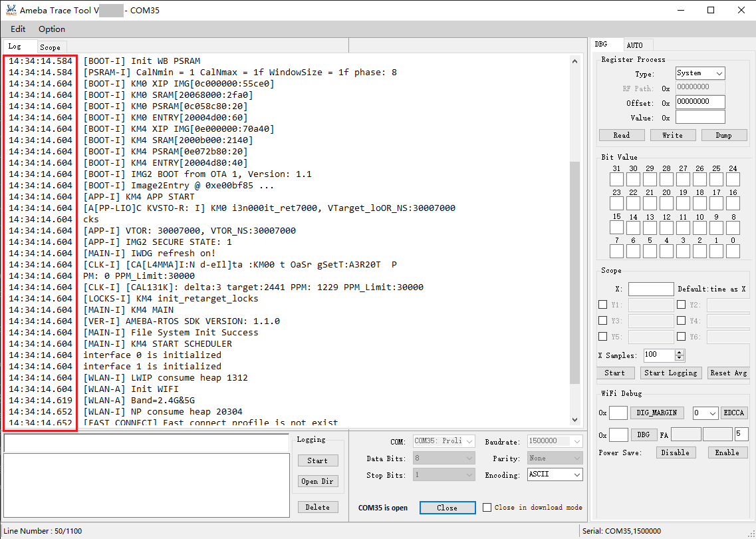Screen dimensions: 756x539
Task: Toggle bit 31 box in Bit Value
Action: [616, 180]
